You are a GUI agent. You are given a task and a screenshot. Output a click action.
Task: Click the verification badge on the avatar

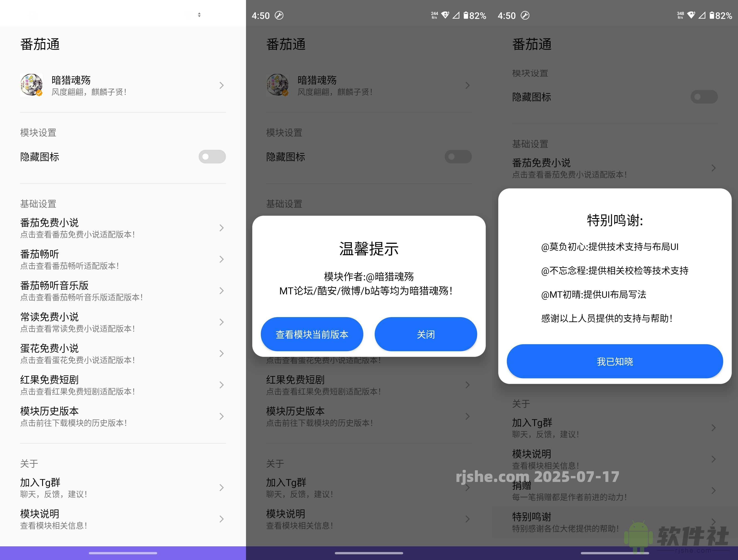tap(39, 94)
